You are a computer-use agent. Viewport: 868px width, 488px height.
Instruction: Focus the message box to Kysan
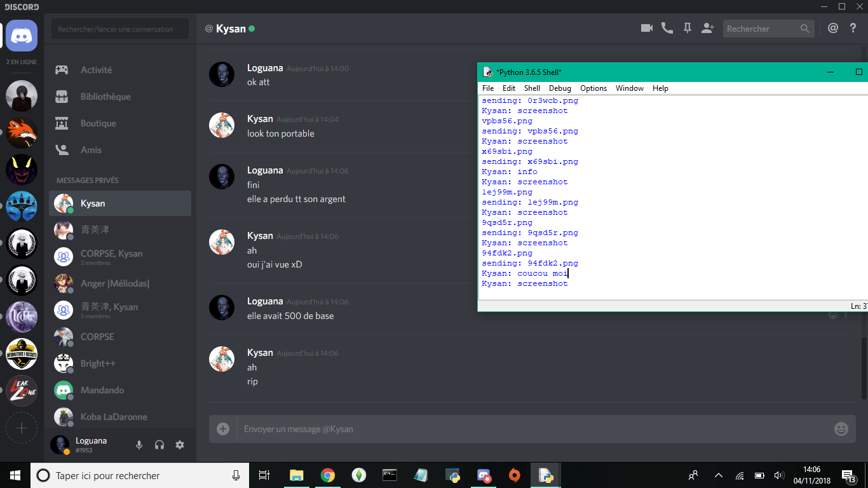coord(534,429)
